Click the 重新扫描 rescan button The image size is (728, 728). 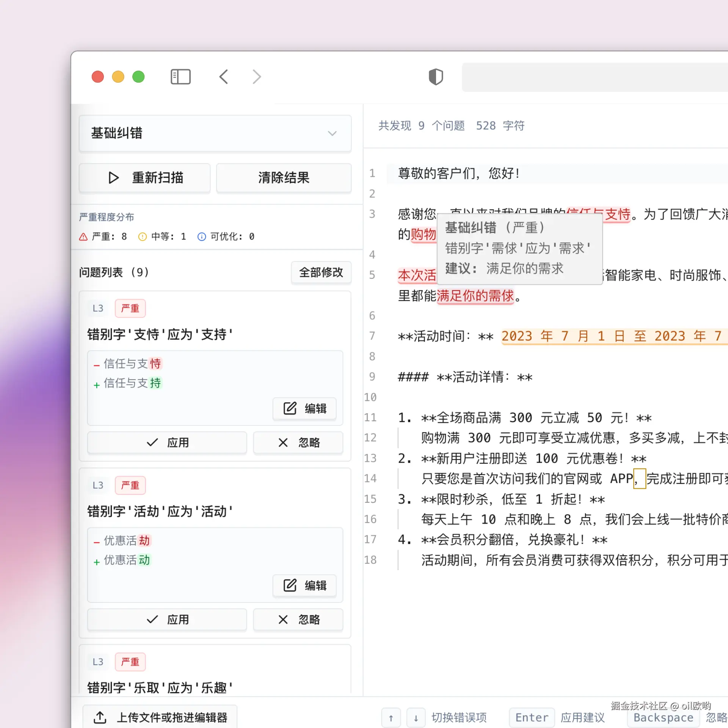point(144,178)
